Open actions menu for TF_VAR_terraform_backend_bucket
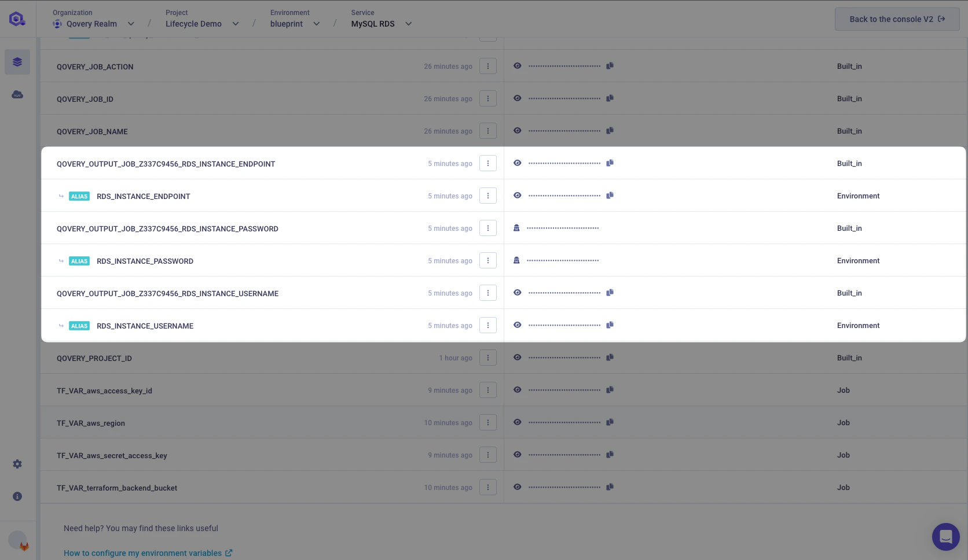 488,488
